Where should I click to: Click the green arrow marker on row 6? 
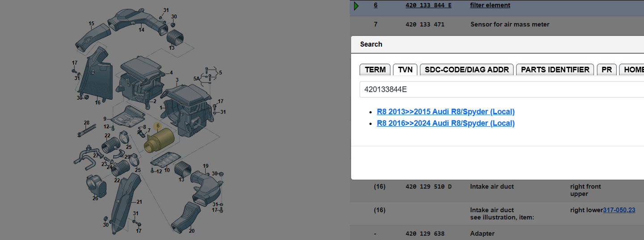click(x=356, y=6)
